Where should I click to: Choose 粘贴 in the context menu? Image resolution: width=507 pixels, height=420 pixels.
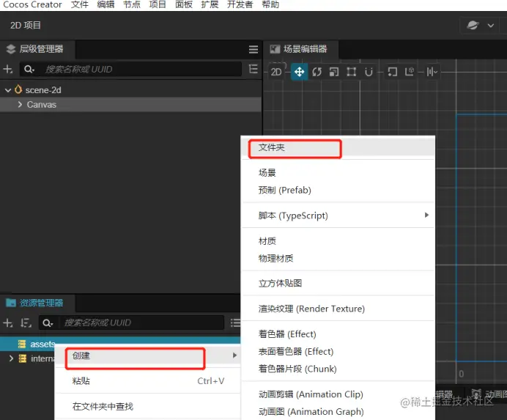point(147,381)
